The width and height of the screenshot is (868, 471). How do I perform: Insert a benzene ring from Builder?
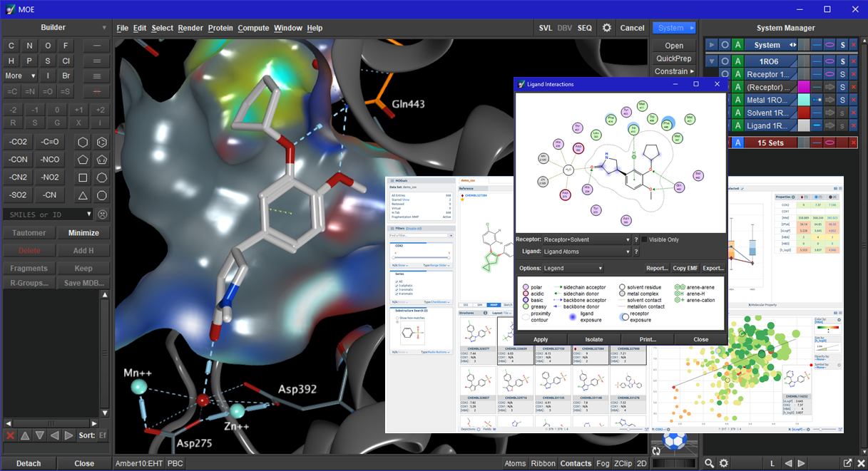pos(102,142)
